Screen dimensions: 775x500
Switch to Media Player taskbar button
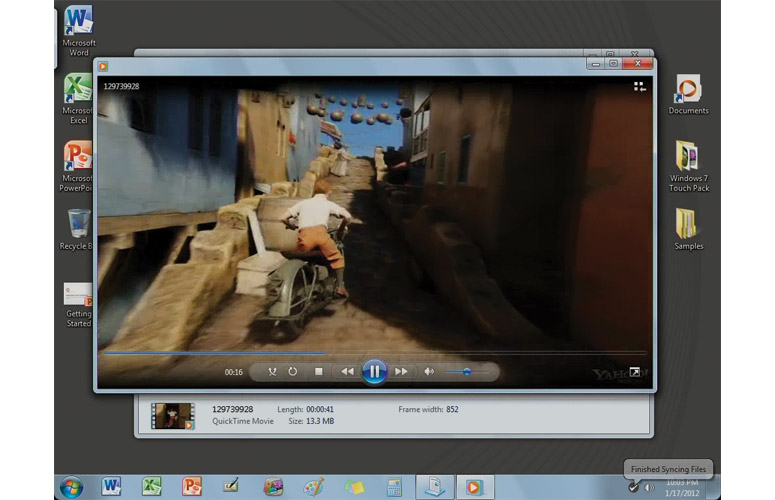coord(474,487)
